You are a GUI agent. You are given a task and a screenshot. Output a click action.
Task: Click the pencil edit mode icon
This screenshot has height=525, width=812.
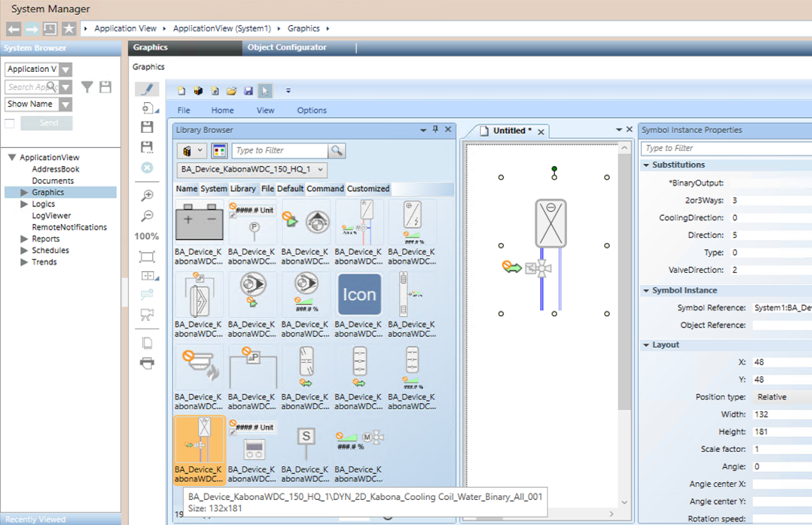coord(147,90)
